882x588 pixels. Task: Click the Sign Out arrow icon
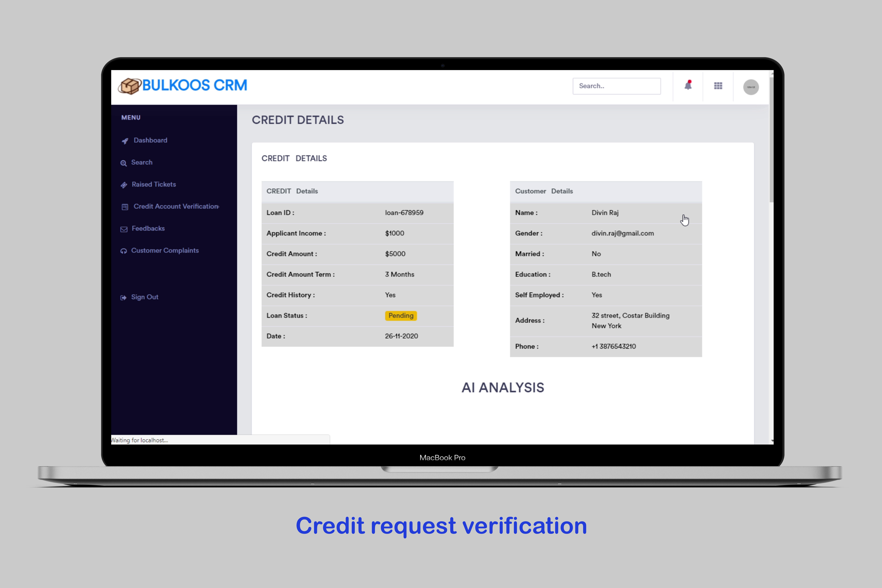pyautogui.click(x=123, y=297)
